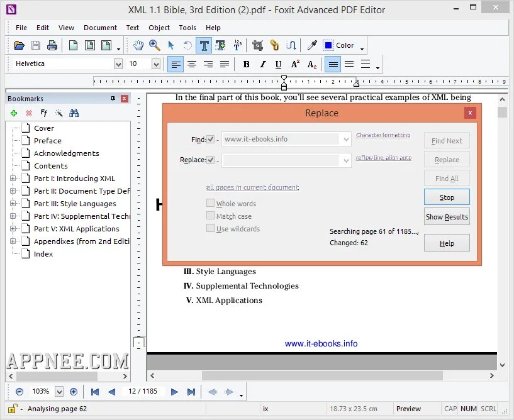Toggle the Replace checkbox
Screen dimensions: 514x420
coord(211,160)
